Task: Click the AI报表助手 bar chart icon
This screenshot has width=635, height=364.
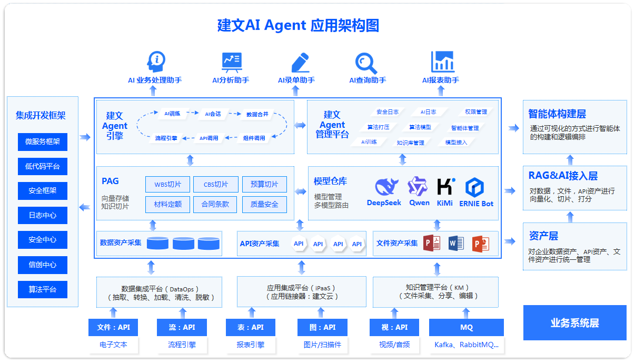Action: [442, 62]
